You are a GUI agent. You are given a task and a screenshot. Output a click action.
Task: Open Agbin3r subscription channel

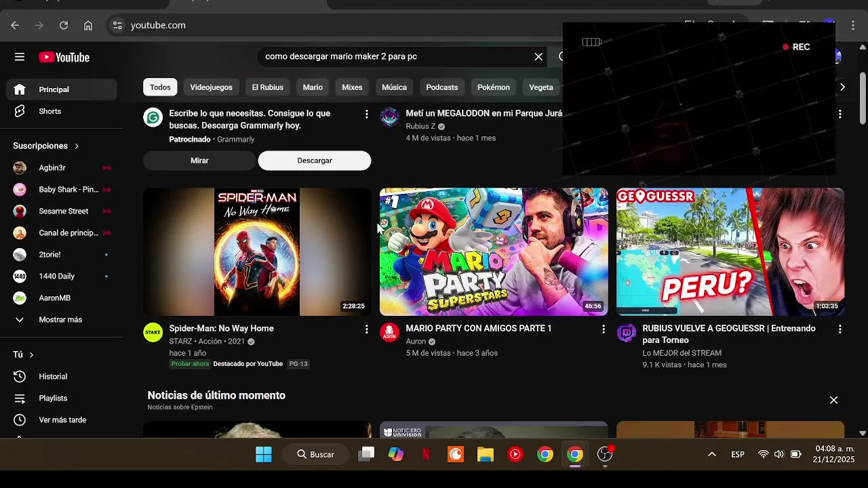pyautogui.click(x=62, y=167)
